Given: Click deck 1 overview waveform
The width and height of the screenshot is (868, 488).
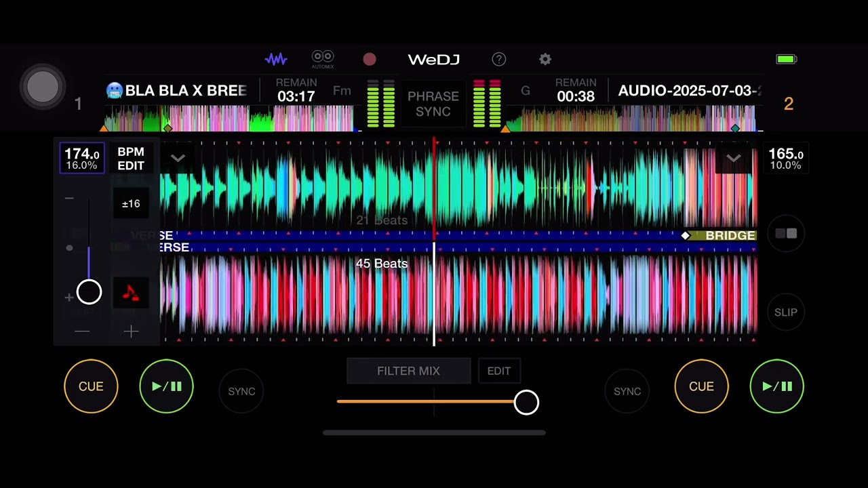Looking at the screenshot, I should [x=229, y=118].
